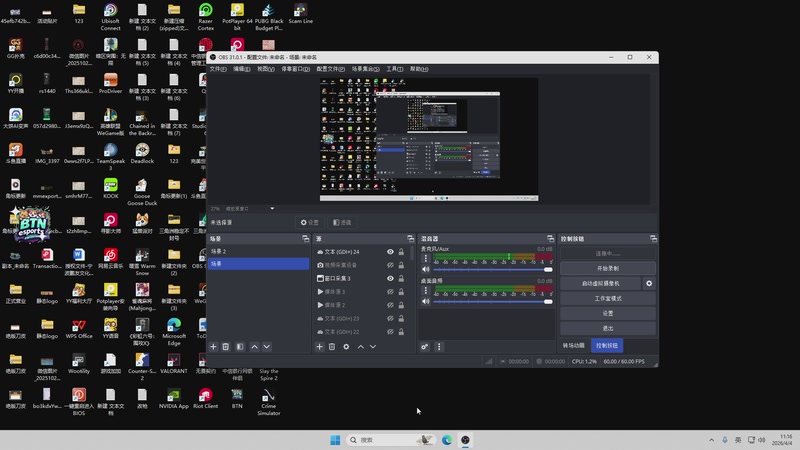
Task: Switch to the 控制按钮 tab
Action: [x=607, y=345]
